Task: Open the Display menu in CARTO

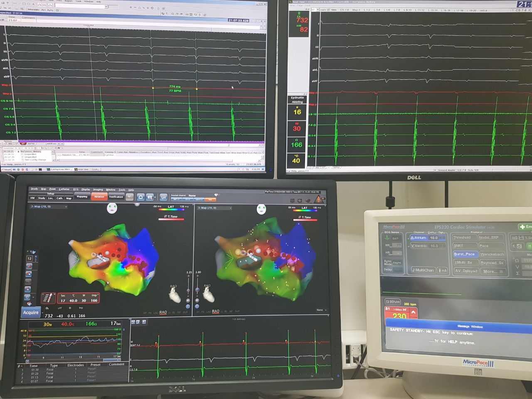Action: click(86, 190)
